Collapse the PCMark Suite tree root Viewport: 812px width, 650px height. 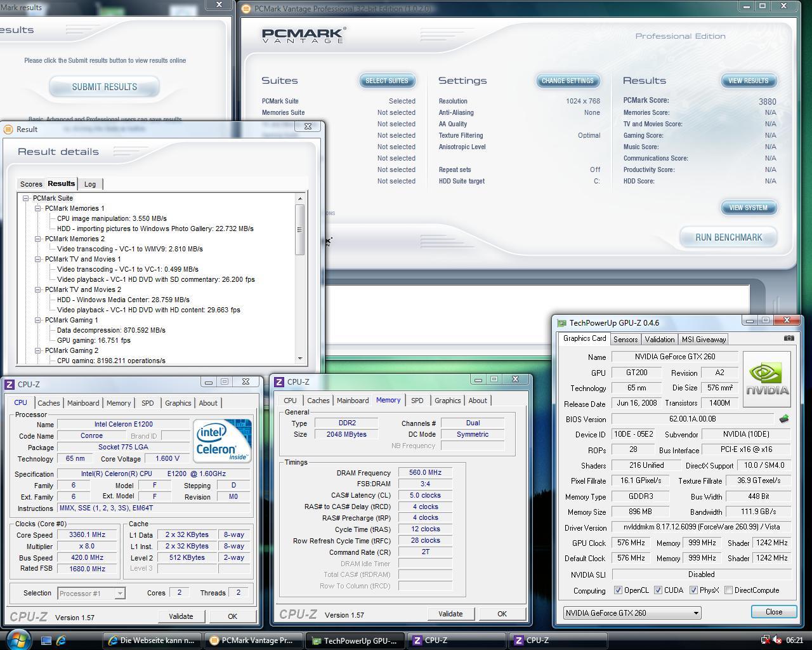coord(26,198)
